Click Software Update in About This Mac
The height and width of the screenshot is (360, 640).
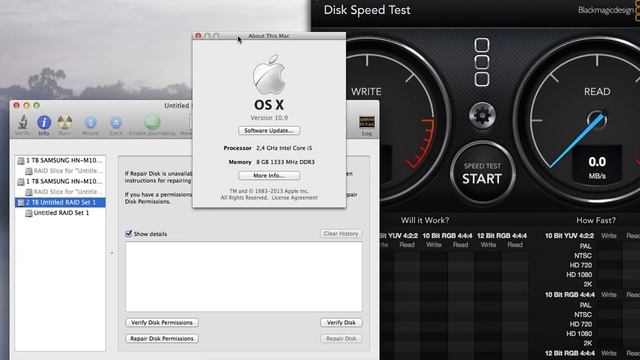[x=269, y=131]
